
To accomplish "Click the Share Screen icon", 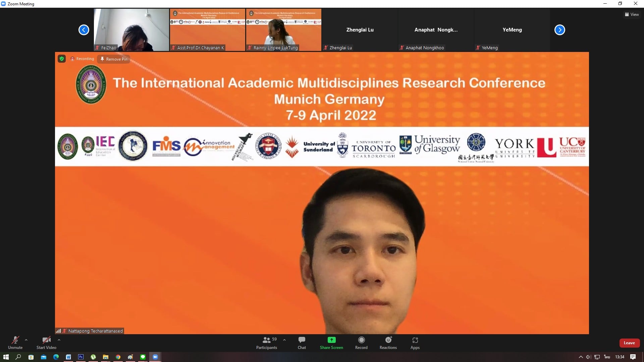I will coord(331,340).
